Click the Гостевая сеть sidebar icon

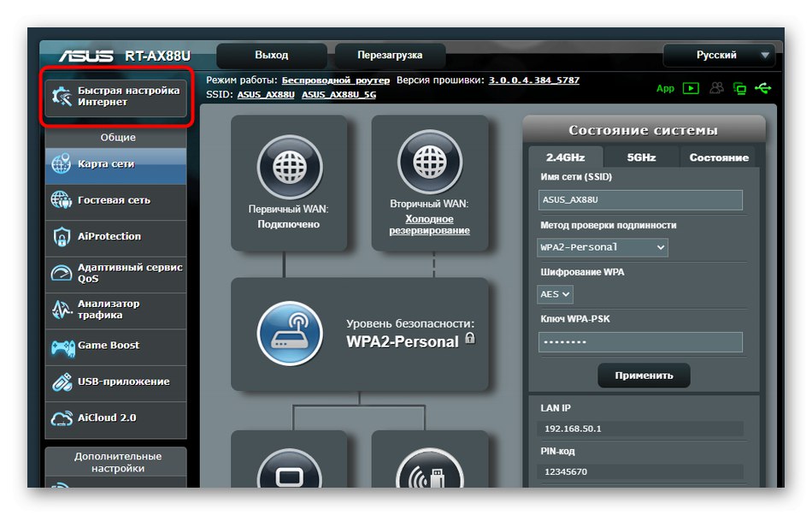coord(61,200)
